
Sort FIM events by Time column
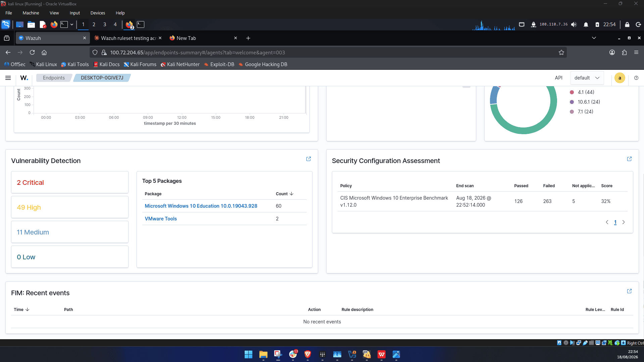[x=21, y=310]
